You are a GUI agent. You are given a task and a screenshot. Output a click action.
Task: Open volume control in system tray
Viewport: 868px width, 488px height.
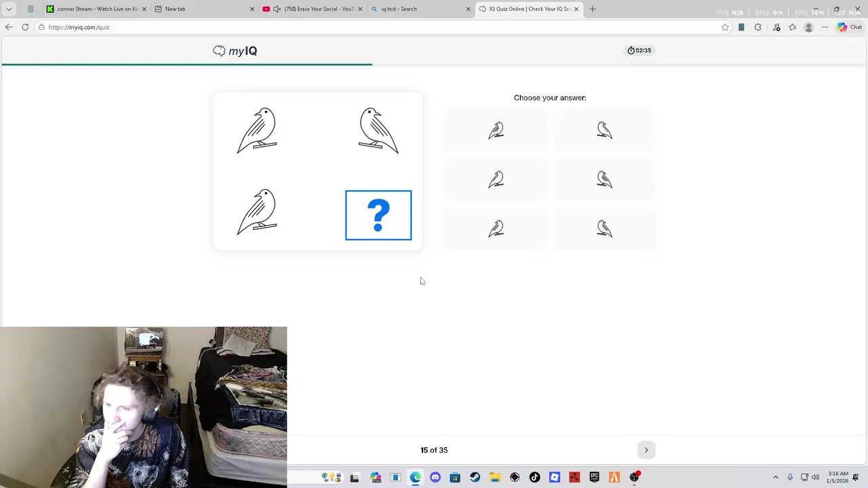point(815,477)
